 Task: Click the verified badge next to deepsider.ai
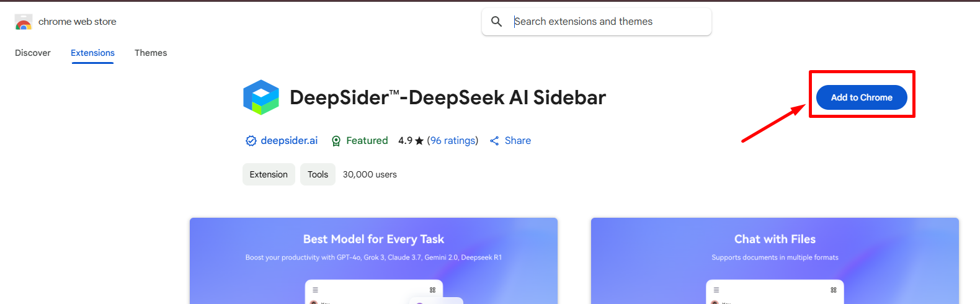[x=251, y=141]
